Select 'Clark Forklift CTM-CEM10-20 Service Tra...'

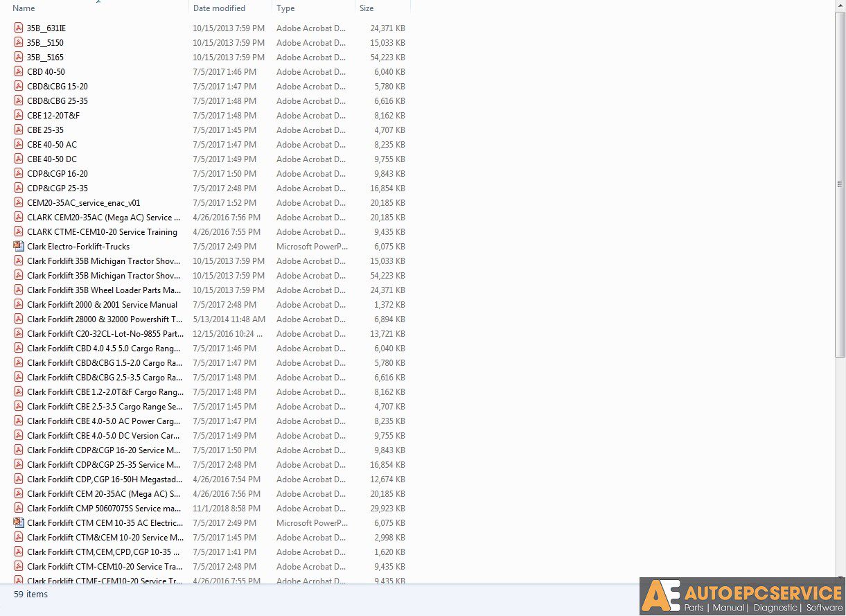coord(105,567)
